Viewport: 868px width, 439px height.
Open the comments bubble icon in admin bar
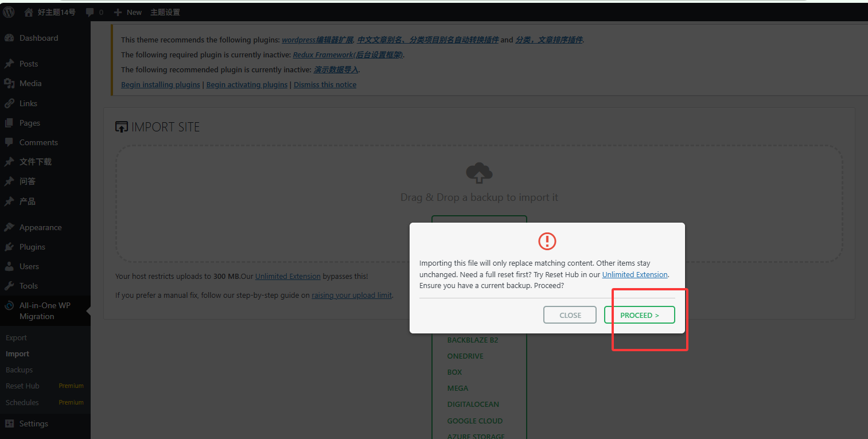pos(90,12)
